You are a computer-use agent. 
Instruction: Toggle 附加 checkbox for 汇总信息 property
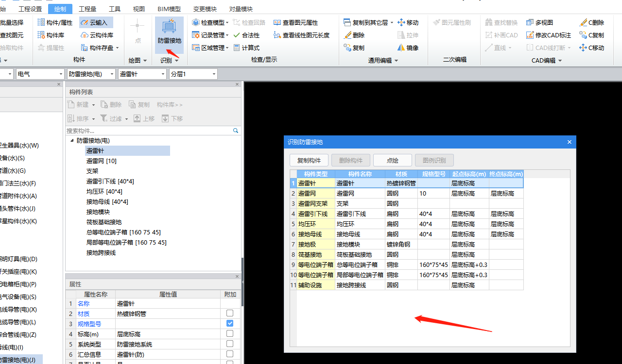230,354
